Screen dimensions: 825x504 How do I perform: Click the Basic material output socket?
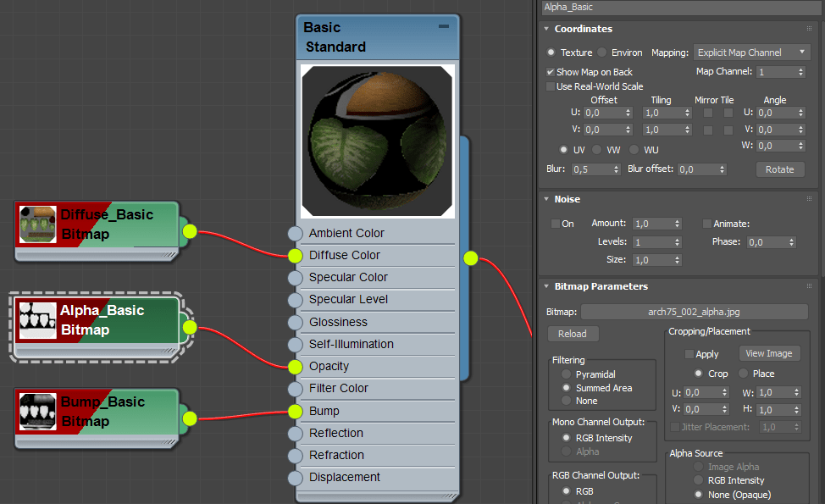pyautogui.click(x=471, y=258)
